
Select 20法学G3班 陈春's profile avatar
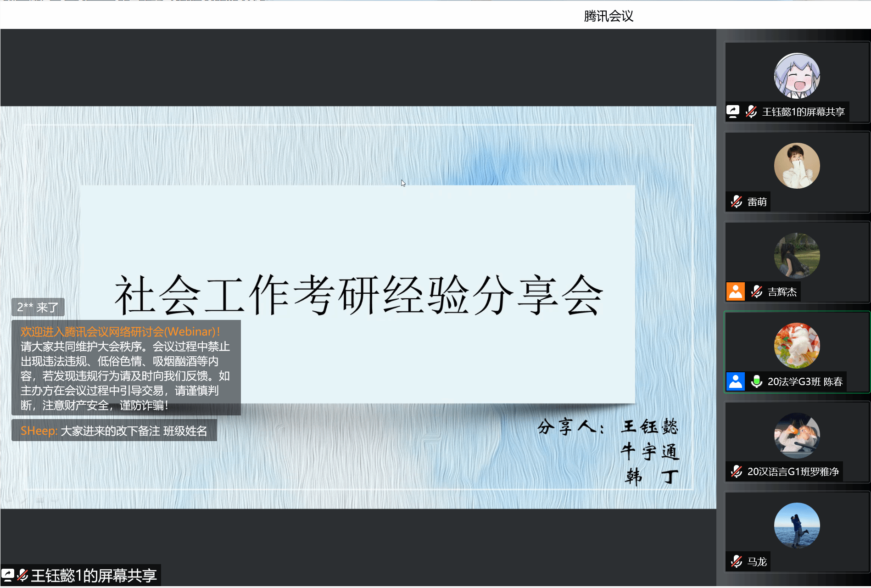click(797, 346)
